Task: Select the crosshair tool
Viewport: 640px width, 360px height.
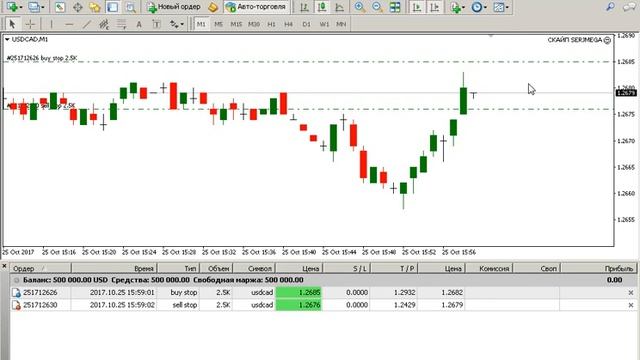Action: pos(30,24)
